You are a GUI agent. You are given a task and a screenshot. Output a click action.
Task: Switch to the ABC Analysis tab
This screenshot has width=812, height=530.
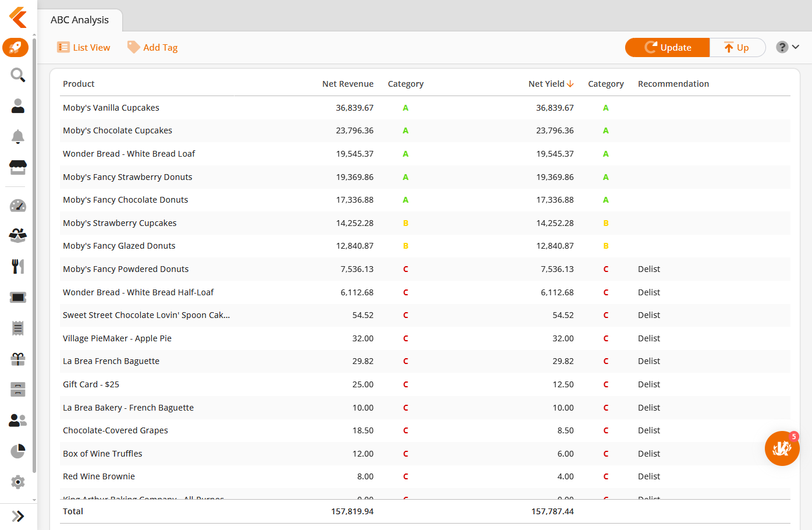[80, 20]
